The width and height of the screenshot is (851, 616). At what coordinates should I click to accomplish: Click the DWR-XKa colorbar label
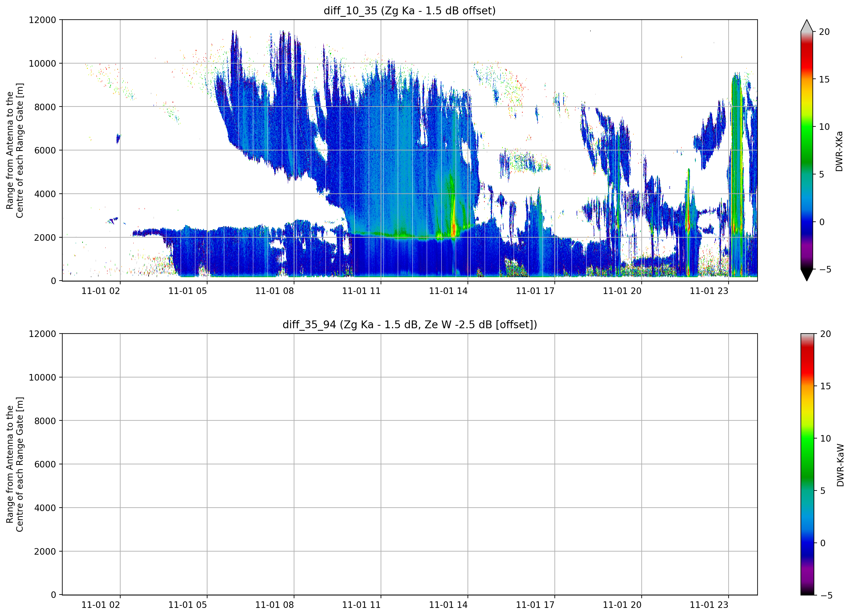(x=839, y=151)
